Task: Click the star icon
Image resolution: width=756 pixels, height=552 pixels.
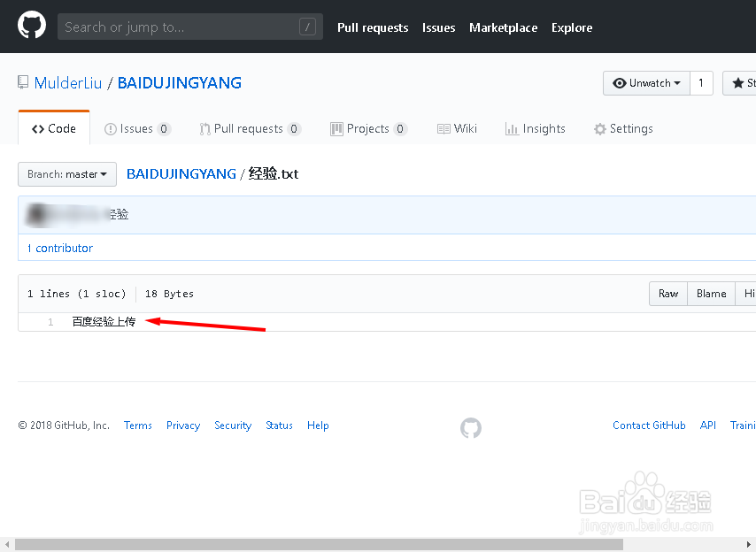Action: [737, 83]
